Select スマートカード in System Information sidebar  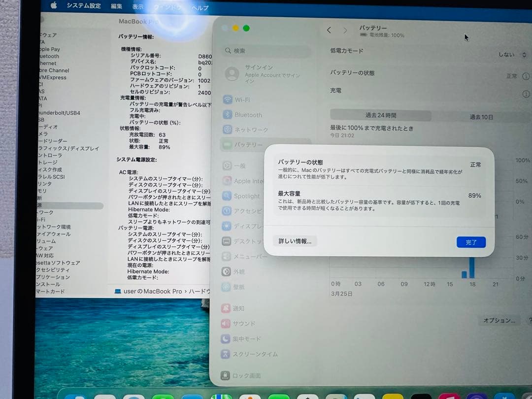point(51,292)
